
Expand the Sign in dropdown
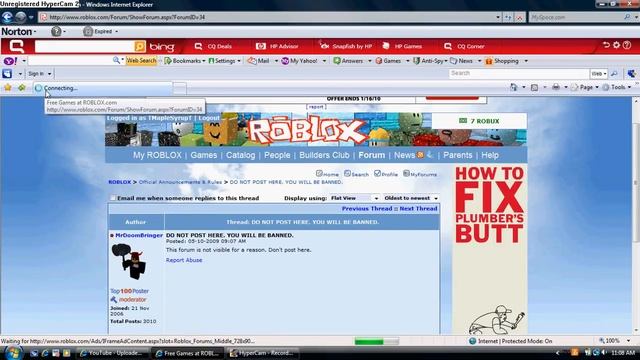(49, 74)
